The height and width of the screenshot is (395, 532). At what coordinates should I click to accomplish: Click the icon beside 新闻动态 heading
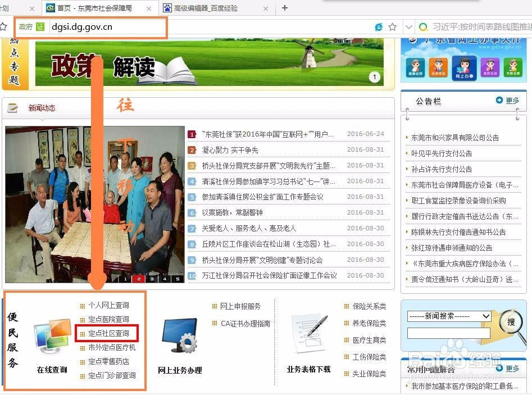click(12, 107)
